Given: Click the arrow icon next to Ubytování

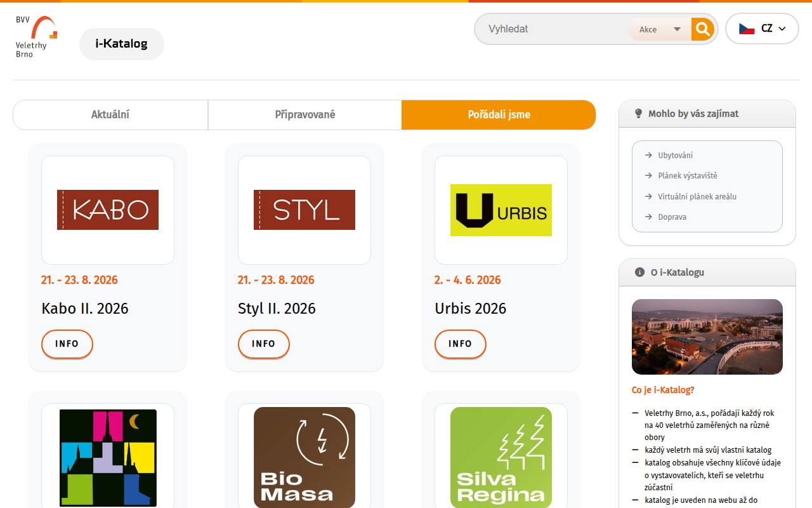Looking at the screenshot, I should tap(648, 155).
